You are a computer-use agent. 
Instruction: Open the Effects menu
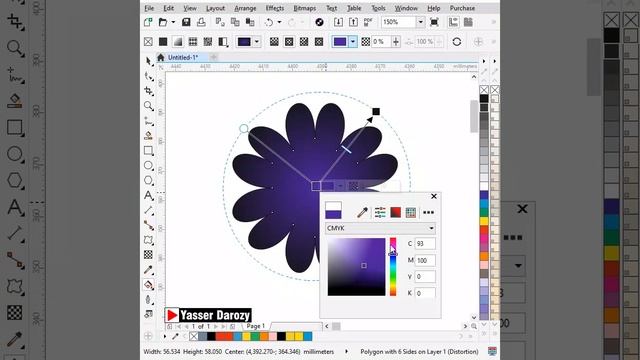pyautogui.click(x=275, y=8)
